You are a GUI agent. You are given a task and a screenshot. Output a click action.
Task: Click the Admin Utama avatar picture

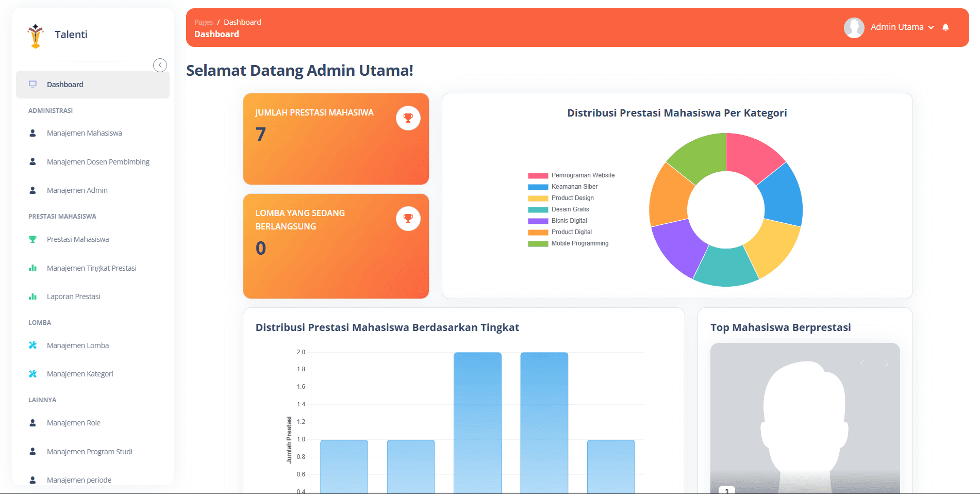pyautogui.click(x=854, y=27)
